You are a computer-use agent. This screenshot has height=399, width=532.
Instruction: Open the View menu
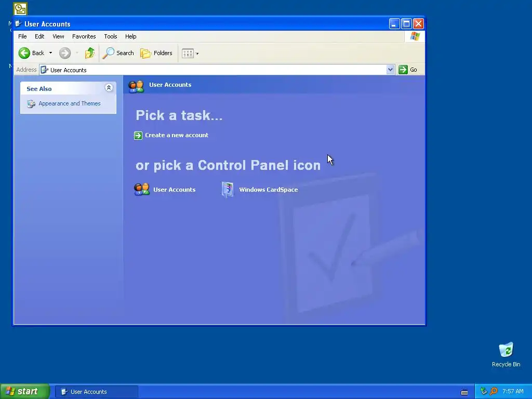tap(58, 36)
